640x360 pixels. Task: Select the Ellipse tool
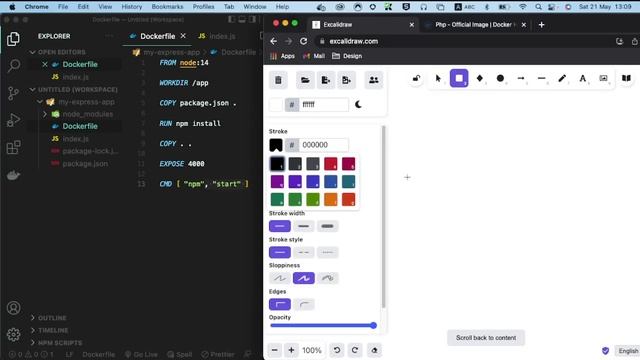point(500,78)
